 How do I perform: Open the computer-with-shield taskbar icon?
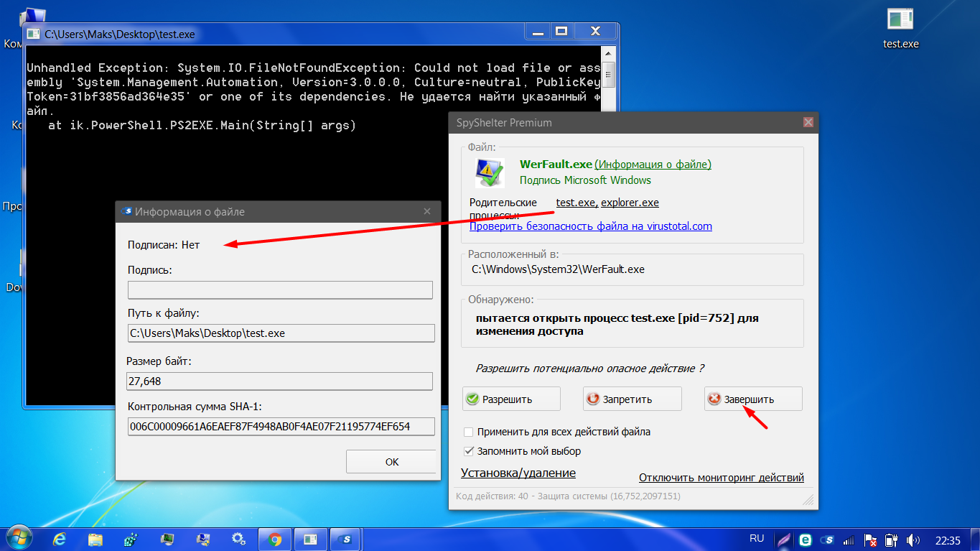[203, 539]
